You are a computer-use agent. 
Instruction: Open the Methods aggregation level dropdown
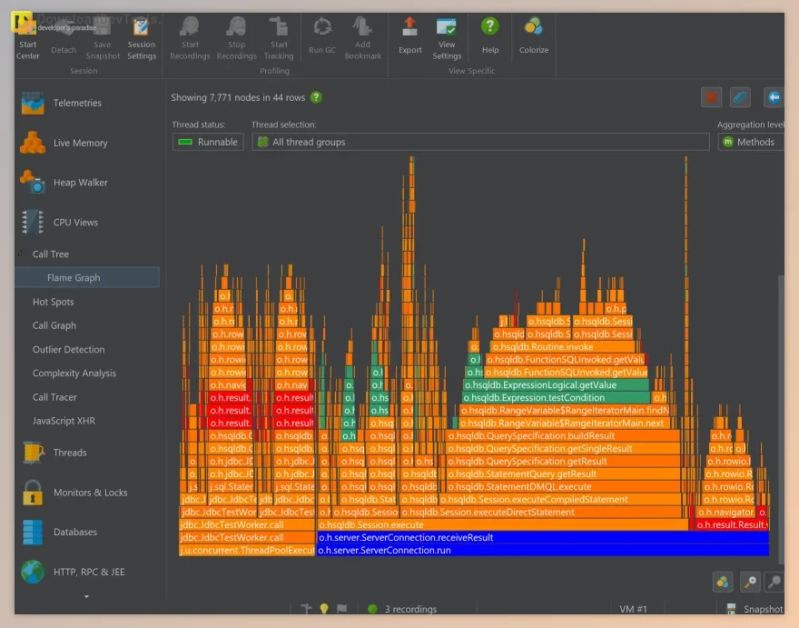click(751, 142)
